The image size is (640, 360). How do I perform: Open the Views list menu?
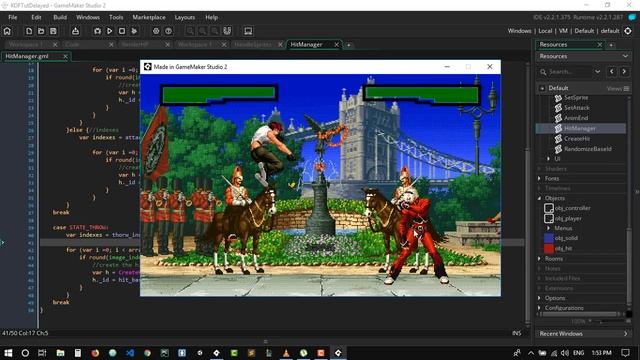(x=618, y=88)
